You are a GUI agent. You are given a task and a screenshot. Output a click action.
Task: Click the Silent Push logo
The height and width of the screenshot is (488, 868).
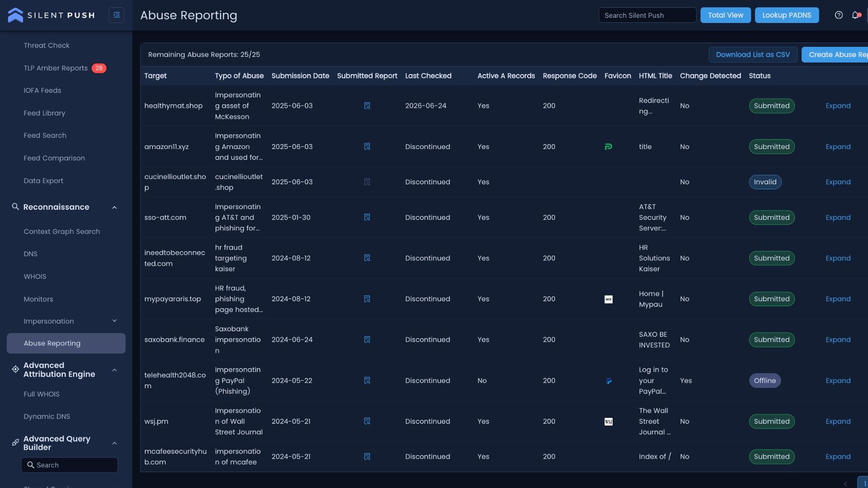point(52,15)
